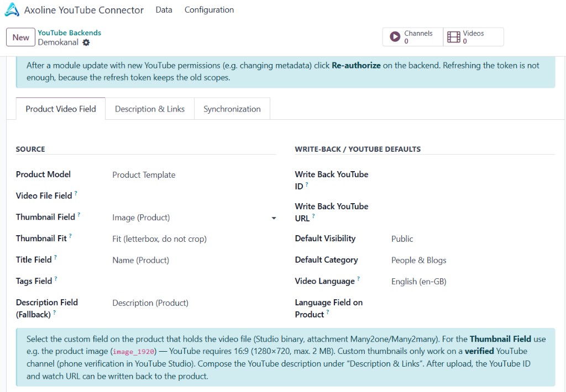This screenshot has height=392, width=566.
Task: Click the Demokanal record name
Action: [x=58, y=42]
